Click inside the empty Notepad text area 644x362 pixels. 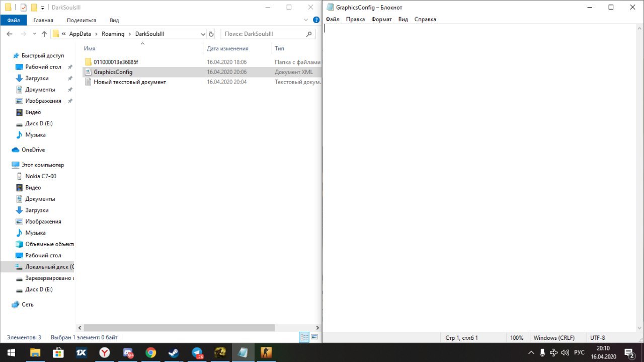coord(480,178)
